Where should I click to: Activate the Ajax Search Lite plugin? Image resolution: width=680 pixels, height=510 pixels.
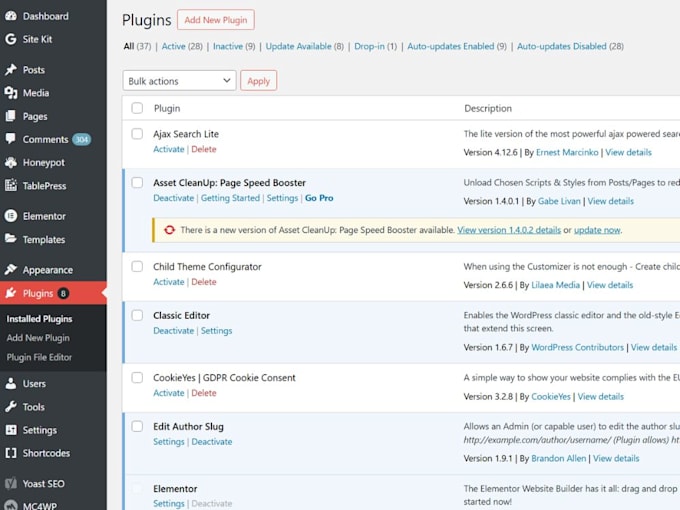(x=169, y=149)
